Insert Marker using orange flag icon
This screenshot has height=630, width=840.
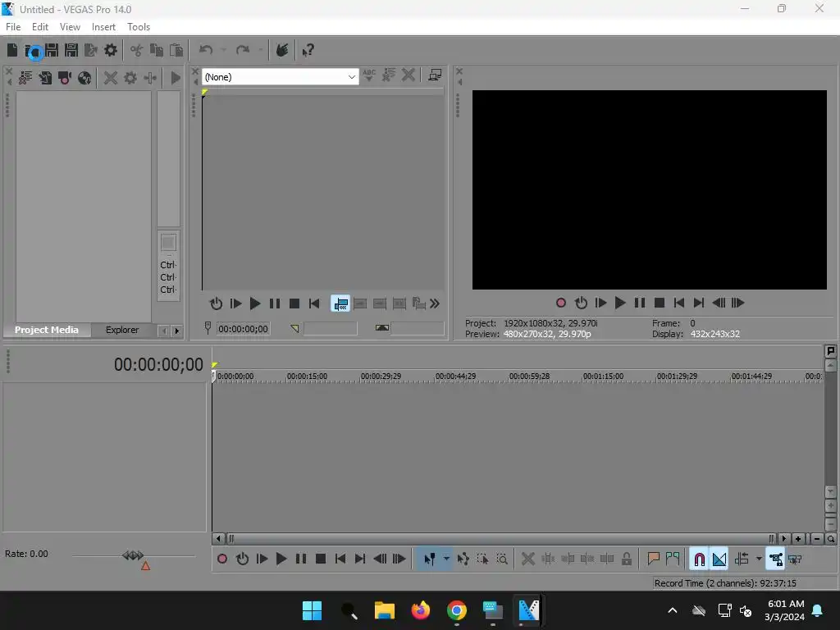click(x=653, y=559)
